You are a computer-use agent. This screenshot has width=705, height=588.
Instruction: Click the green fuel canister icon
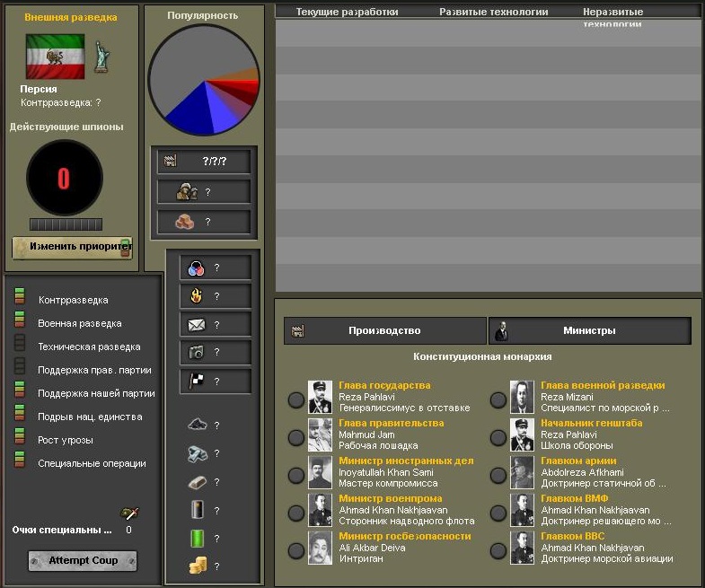click(198, 538)
